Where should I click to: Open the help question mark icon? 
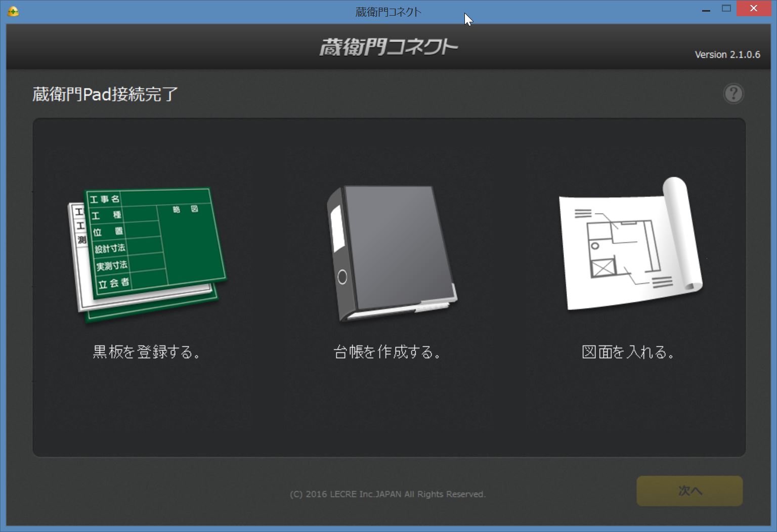click(733, 94)
